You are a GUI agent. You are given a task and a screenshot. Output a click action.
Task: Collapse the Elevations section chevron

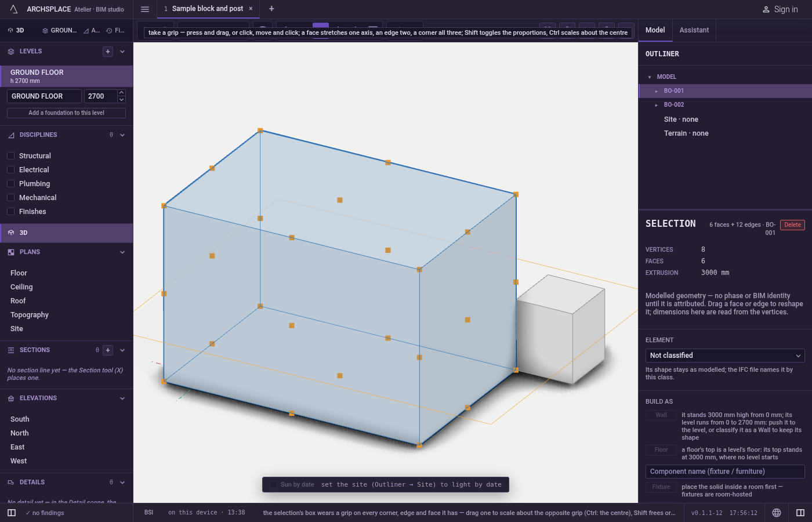(x=122, y=398)
